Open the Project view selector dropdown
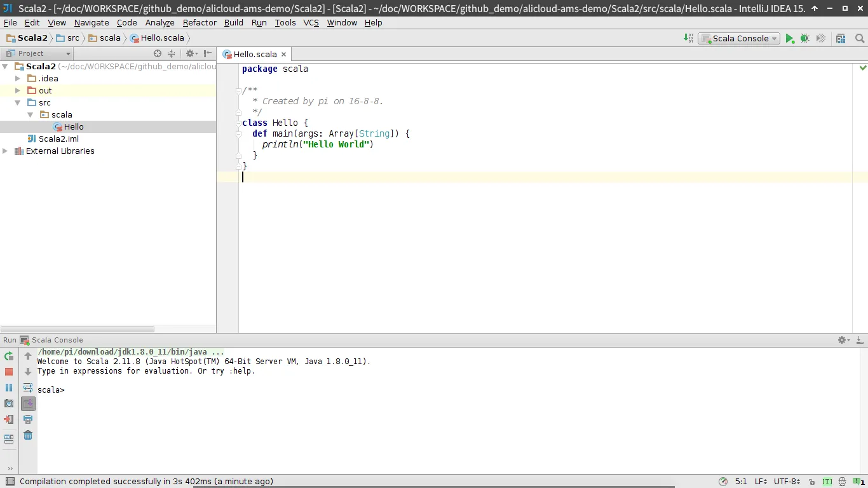 click(x=39, y=53)
